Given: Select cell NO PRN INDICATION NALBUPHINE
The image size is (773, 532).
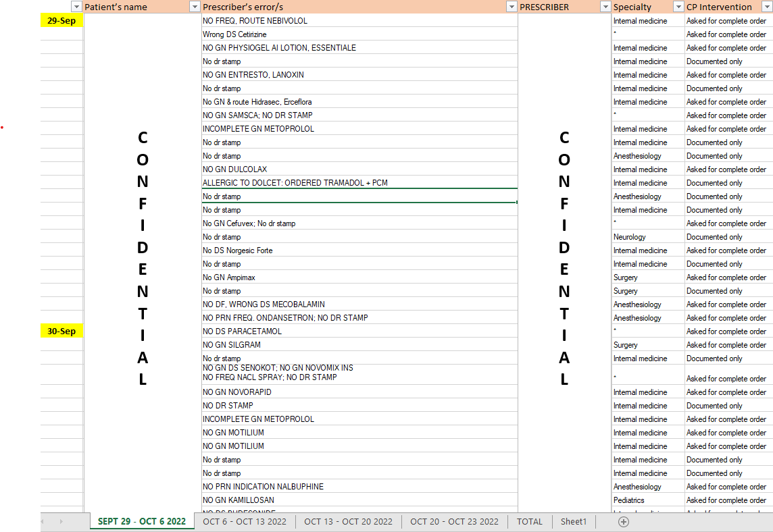Looking at the screenshot, I should pyautogui.click(x=359, y=487).
